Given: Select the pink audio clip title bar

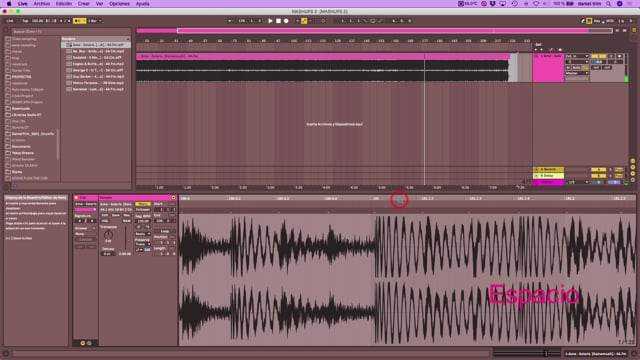Looking at the screenshot, I should pyautogui.click(x=322, y=56).
